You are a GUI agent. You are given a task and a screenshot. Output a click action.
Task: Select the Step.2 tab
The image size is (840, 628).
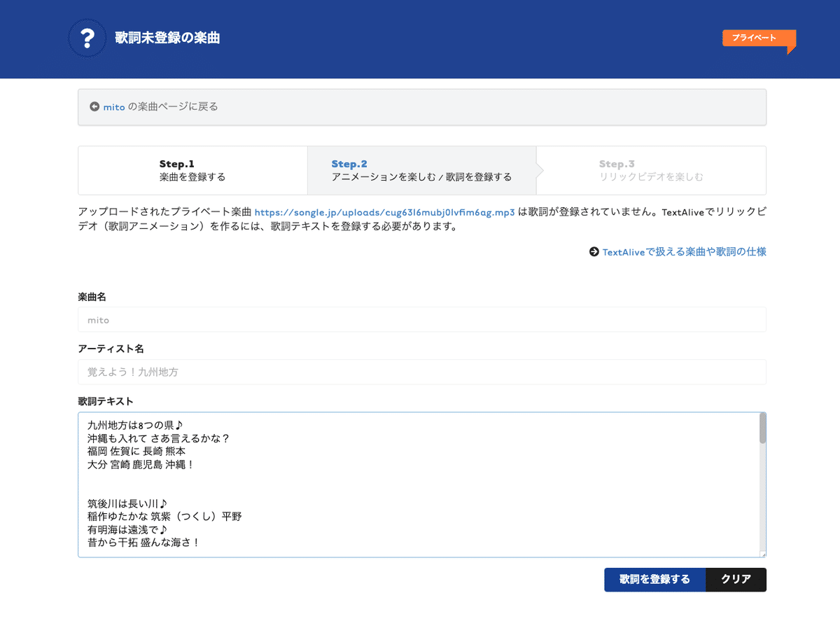coord(421,169)
